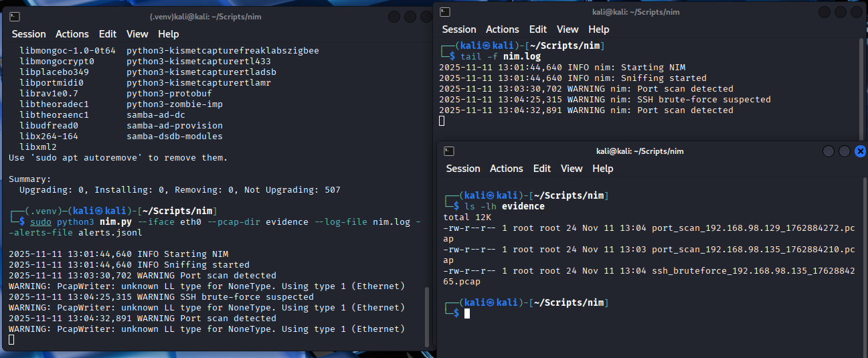Viewport: 868px width, 358px height.
Task: Click package name 'libmongocrypt0'
Action: 57,61
